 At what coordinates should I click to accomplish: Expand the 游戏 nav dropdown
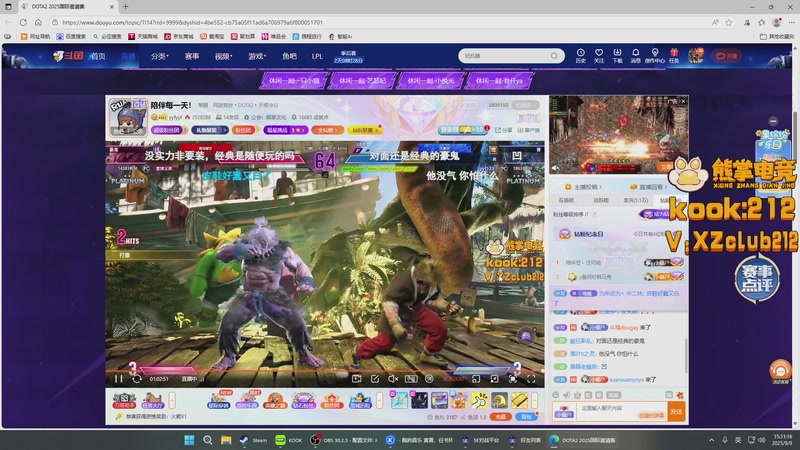point(257,56)
